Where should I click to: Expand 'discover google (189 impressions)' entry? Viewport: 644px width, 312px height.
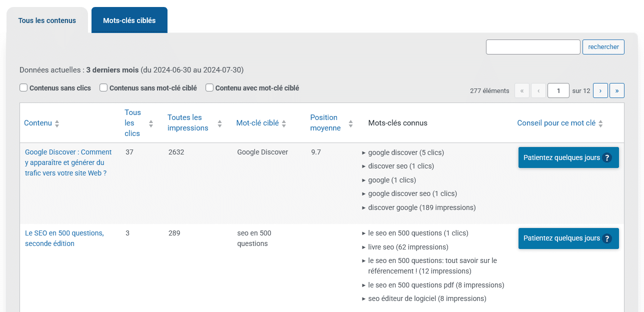[x=364, y=208]
